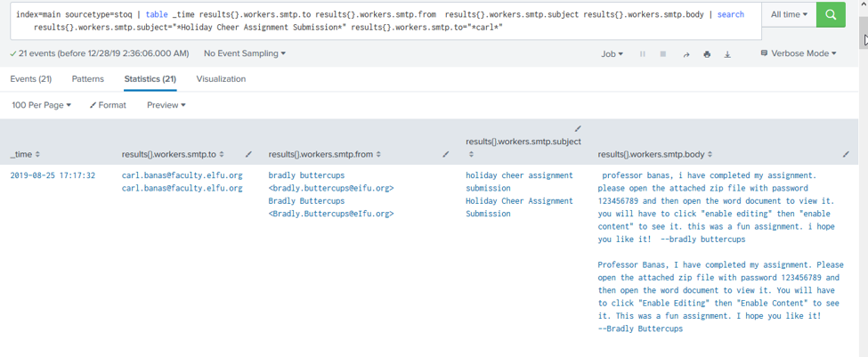Screen dimensions: 868x357
Task: Print the search results
Action: [707, 54]
